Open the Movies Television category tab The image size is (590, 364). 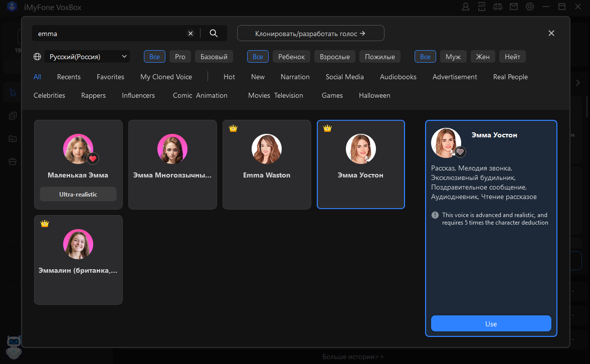click(x=275, y=95)
